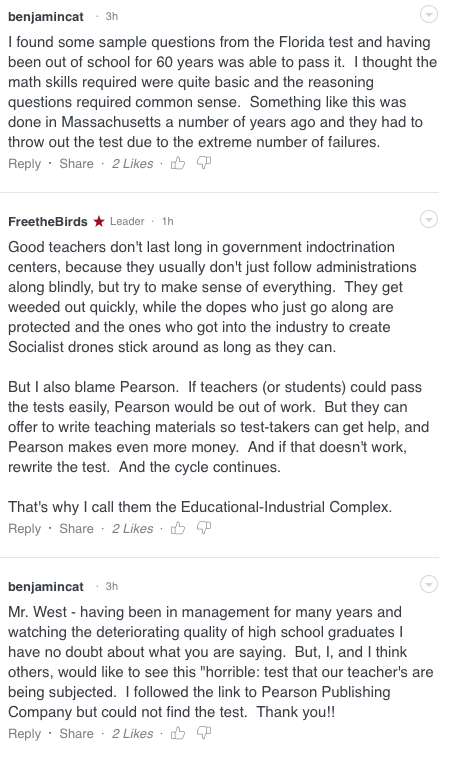Reply to the Mr. West comment

click(x=24, y=734)
